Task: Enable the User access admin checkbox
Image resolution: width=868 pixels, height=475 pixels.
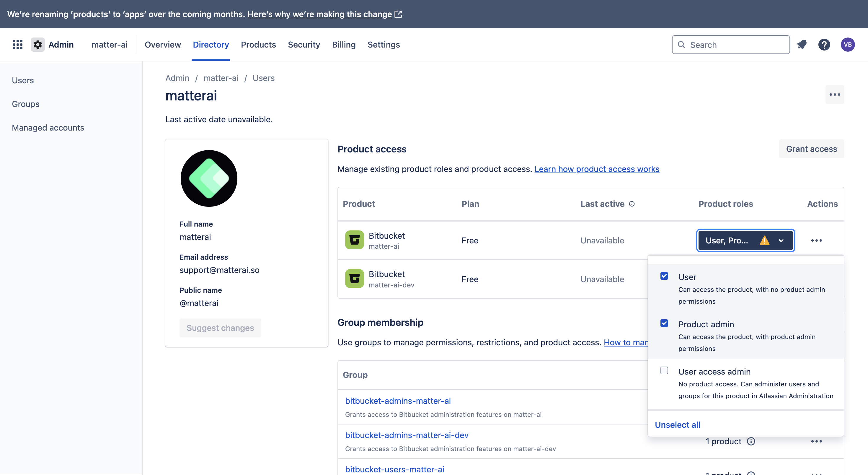Action: pyautogui.click(x=664, y=370)
